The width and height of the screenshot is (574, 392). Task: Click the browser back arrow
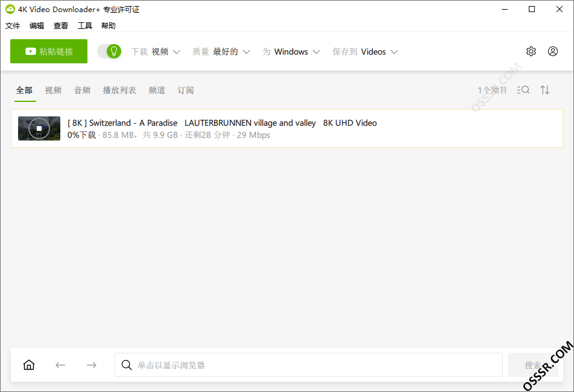pos(60,365)
